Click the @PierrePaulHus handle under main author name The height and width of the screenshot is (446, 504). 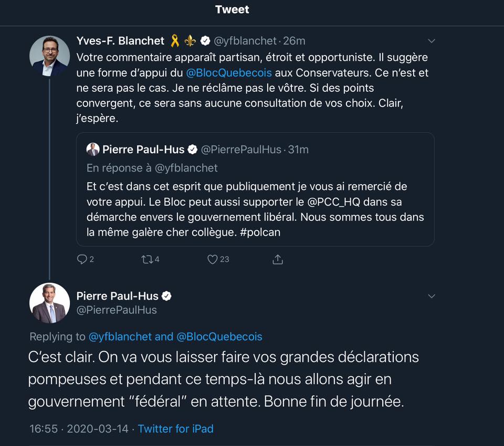click(x=117, y=310)
